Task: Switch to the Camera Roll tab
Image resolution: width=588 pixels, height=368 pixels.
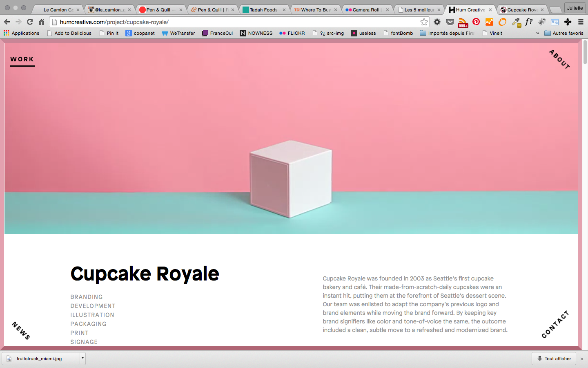Action: (367, 10)
